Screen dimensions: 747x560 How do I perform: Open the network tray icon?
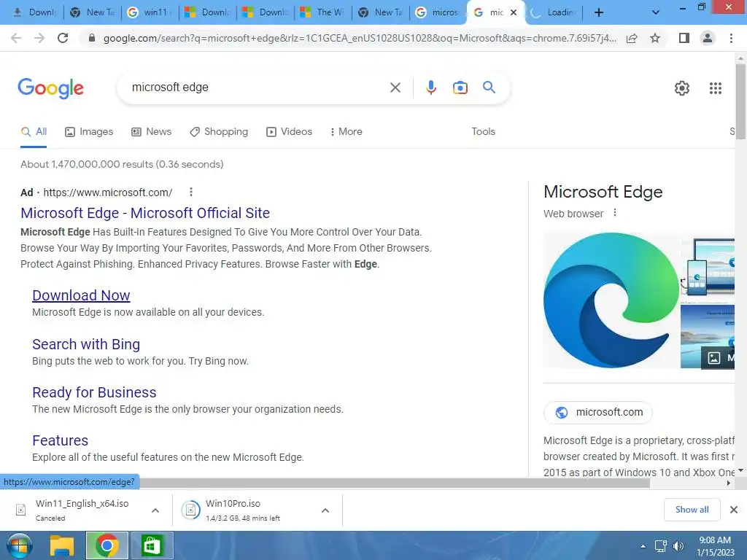(660, 546)
